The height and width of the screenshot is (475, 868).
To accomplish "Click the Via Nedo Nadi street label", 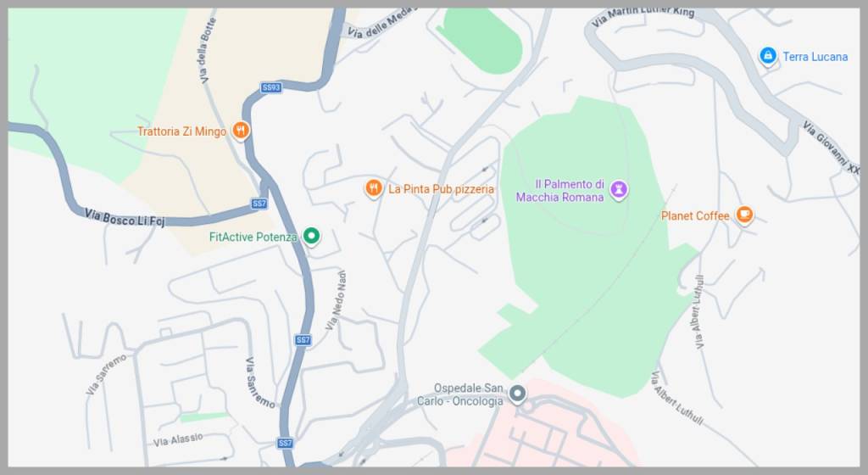I will click(x=336, y=300).
